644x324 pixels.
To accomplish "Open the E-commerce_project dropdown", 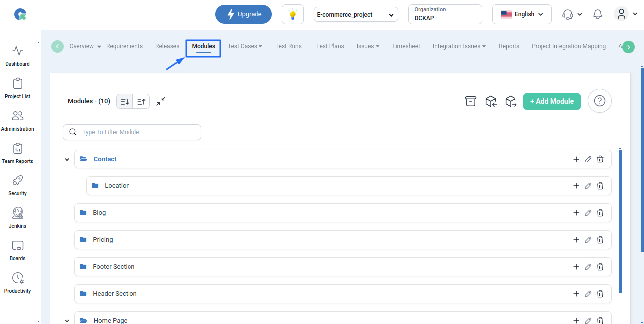I will (356, 15).
